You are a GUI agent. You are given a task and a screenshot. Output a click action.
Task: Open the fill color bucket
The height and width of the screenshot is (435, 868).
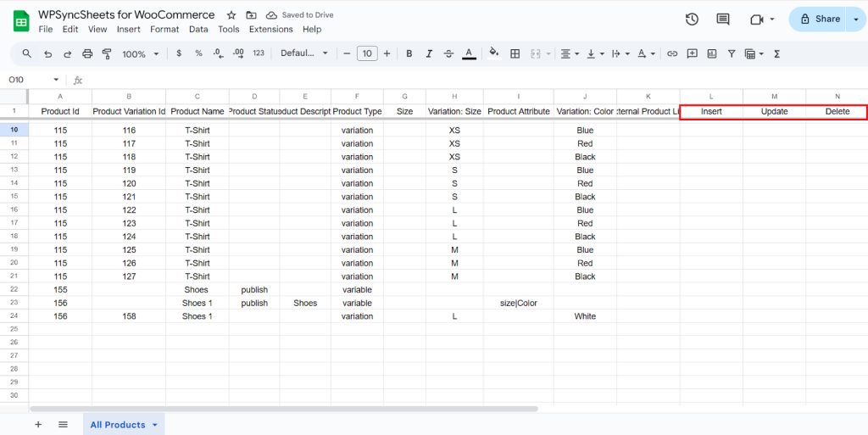click(x=494, y=53)
